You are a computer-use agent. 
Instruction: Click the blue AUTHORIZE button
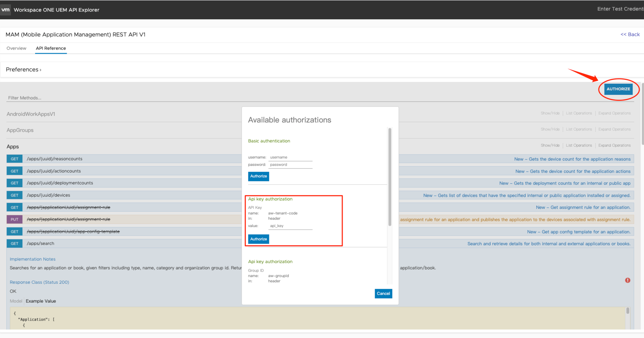618,89
